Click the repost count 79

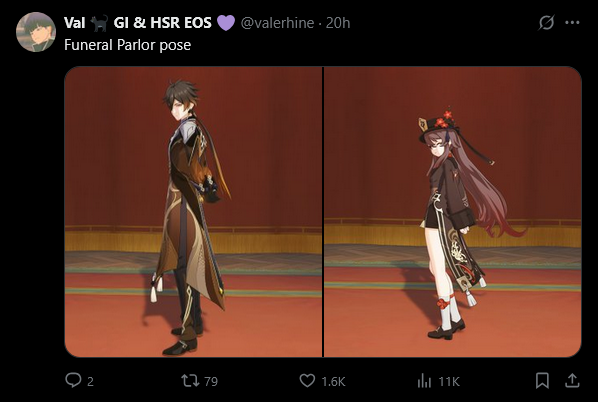tap(211, 381)
